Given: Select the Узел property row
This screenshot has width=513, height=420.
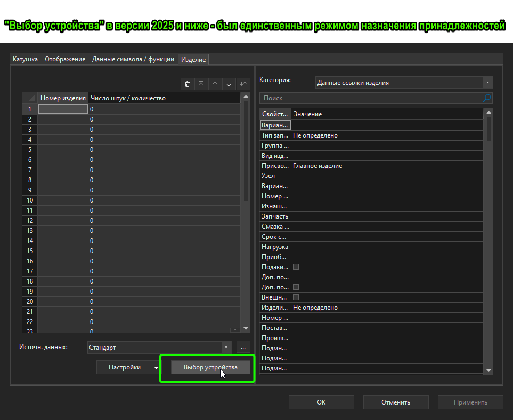Looking at the screenshot, I should (372, 176).
